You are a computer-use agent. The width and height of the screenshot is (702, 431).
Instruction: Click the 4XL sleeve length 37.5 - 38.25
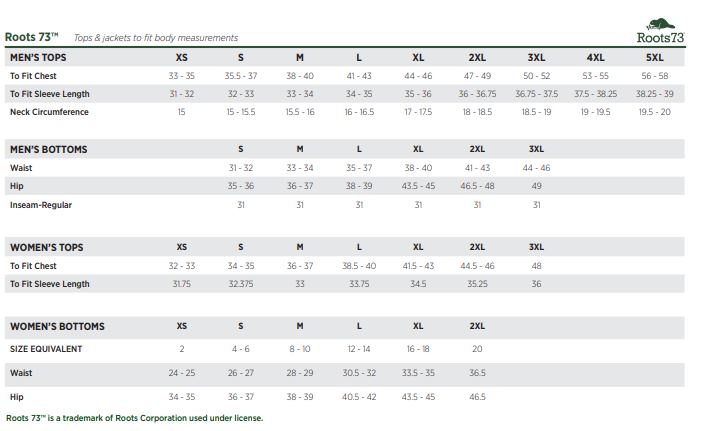(x=595, y=94)
